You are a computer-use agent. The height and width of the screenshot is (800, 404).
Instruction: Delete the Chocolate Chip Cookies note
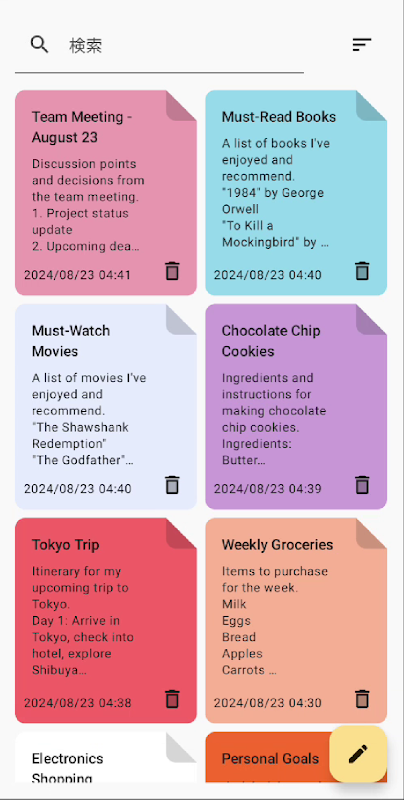pos(362,484)
